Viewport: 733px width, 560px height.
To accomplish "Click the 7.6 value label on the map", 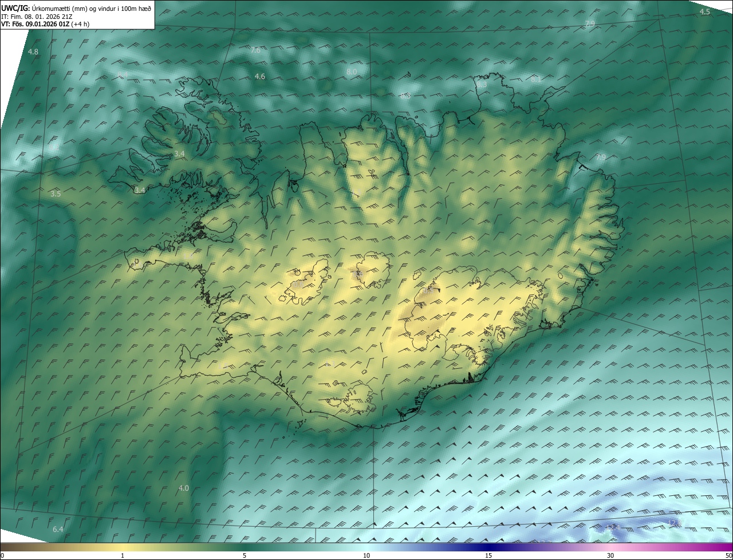I will pos(255,50).
